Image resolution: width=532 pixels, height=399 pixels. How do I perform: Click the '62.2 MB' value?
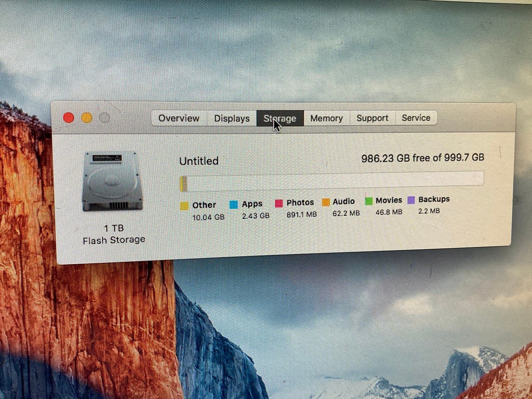346,214
